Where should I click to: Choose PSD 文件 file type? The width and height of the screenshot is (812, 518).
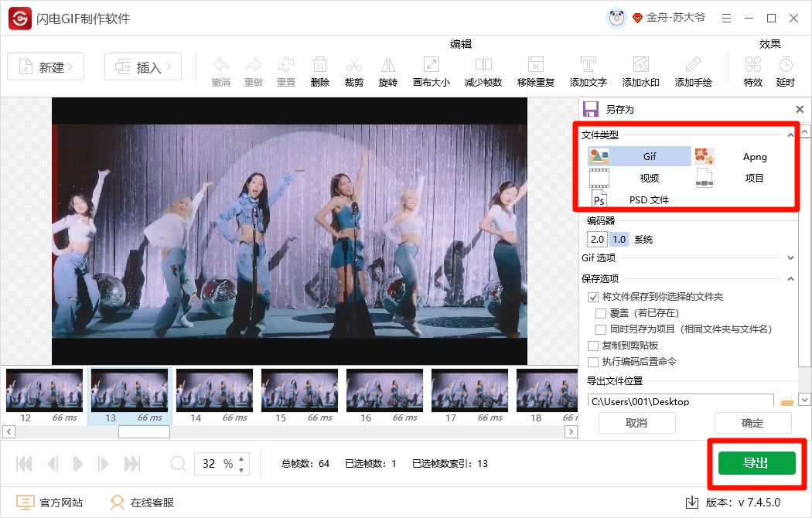tap(639, 199)
